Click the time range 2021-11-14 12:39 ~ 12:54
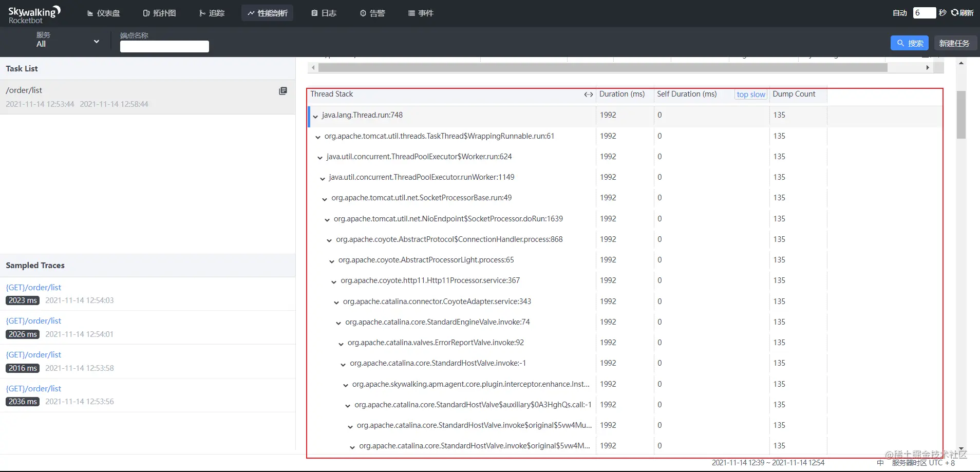Viewport: 980px width, 472px height. (768, 463)
